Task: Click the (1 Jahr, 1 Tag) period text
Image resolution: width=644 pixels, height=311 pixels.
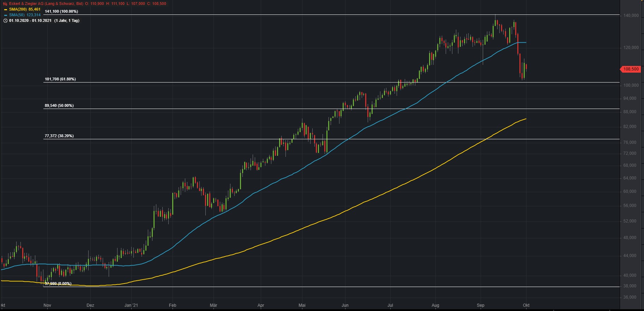Action: pos(67,20)
